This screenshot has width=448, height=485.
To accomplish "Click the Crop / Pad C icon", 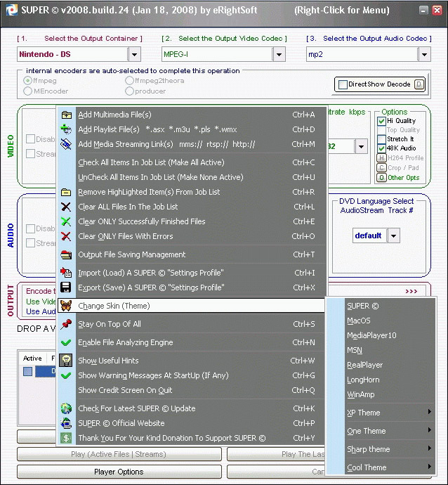I will (381, 168).
